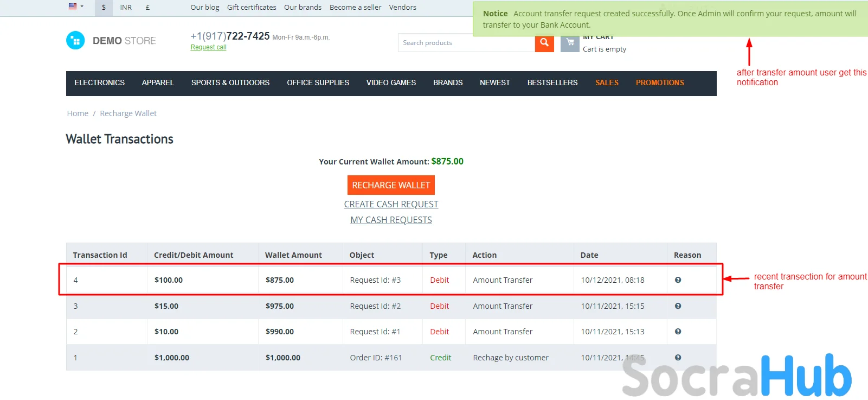Click reason help icon for transaction 3
The height and width of the screenshot is (400, 868).
[678, 306]
